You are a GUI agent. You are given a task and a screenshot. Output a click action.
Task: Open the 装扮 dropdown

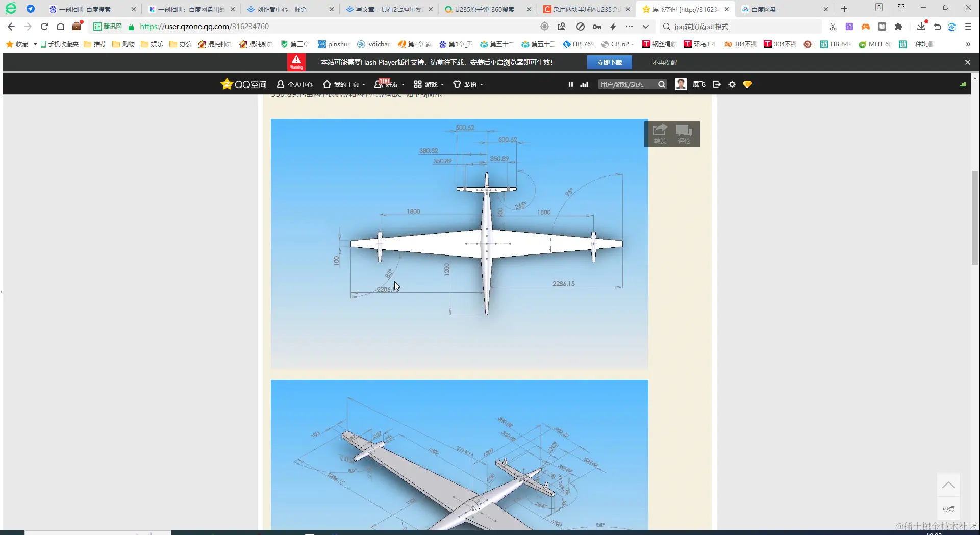[x=468, y=84]
